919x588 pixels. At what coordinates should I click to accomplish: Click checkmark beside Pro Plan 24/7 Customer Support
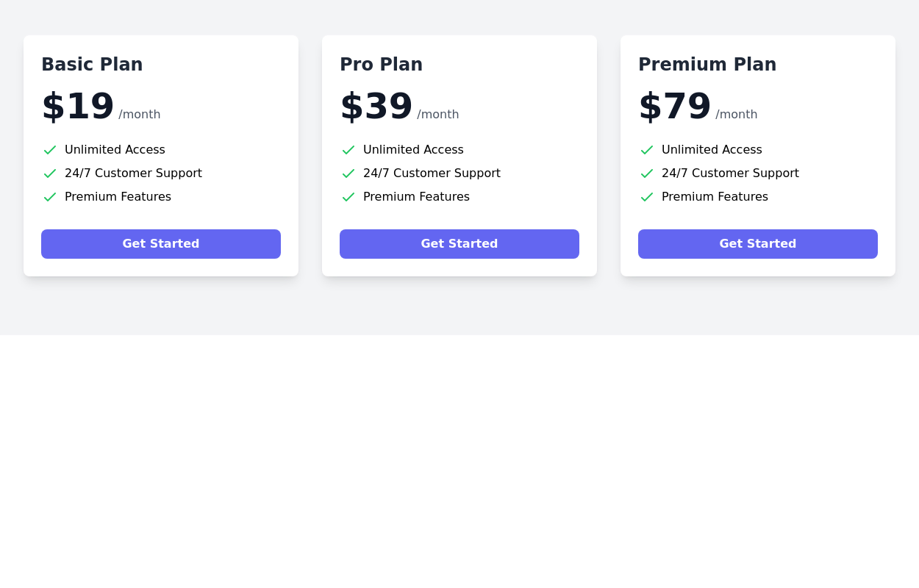(x=348, y=173)
